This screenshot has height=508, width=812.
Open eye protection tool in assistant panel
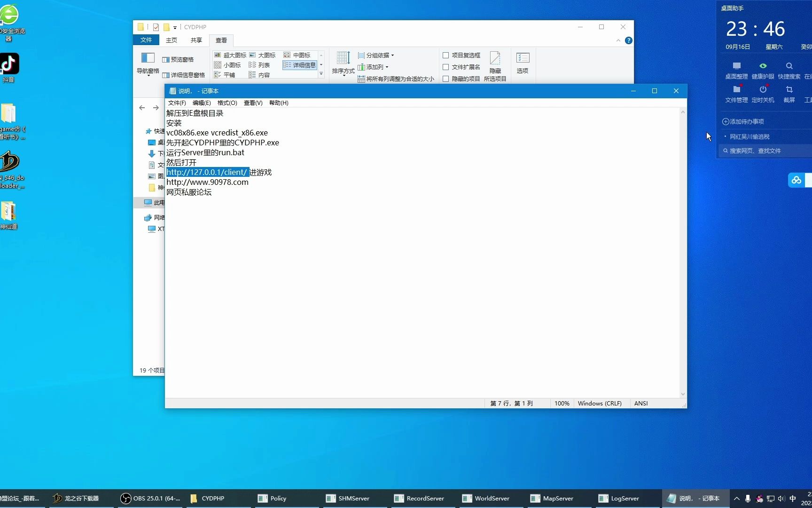click(763, 71)
